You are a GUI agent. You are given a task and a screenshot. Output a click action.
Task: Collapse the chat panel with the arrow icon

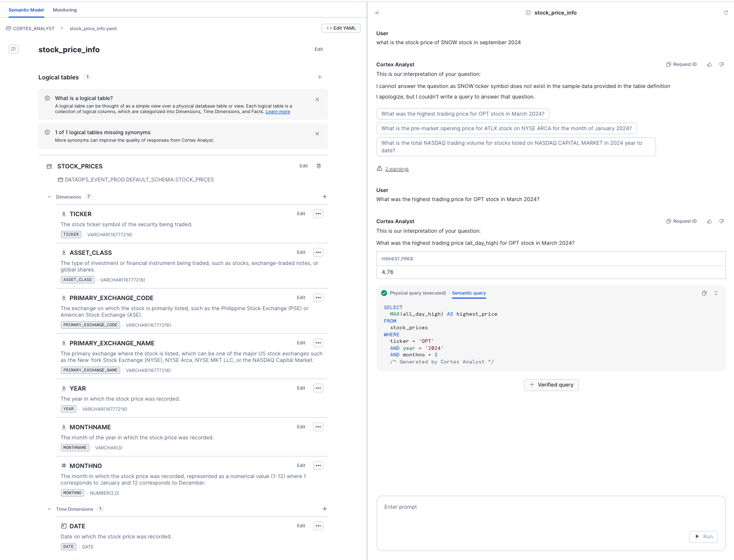[x=376, y=13]
